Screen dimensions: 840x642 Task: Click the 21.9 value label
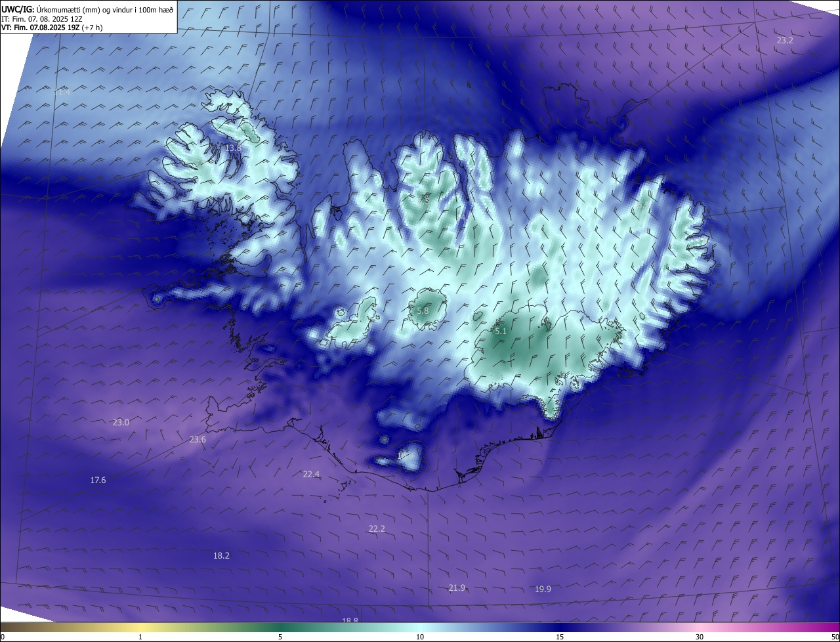click(x=457, y=588)
